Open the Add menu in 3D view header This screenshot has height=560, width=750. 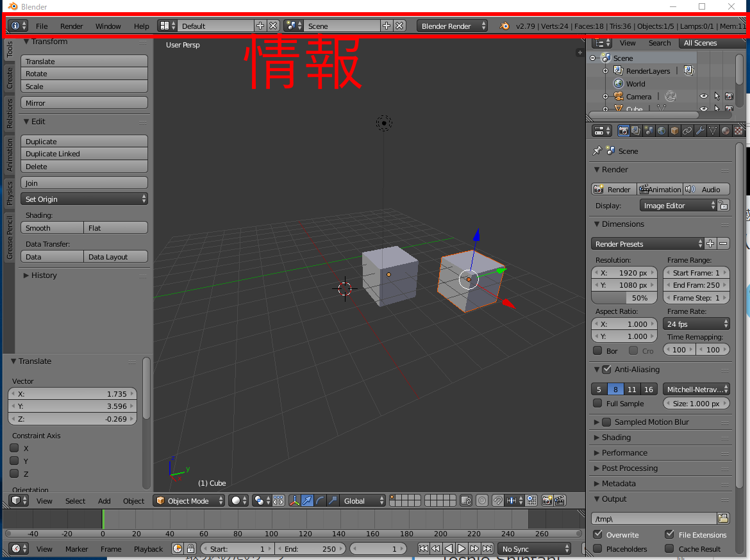click(x=104, y=500)
